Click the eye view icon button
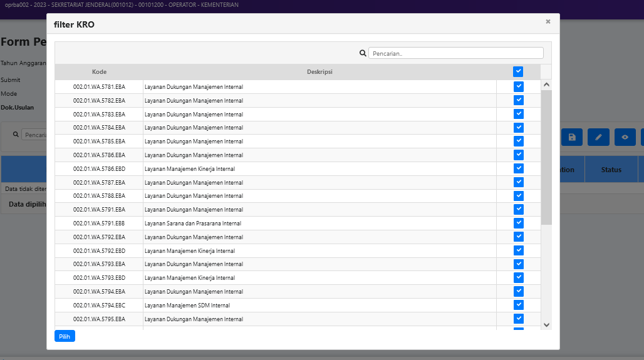This screenshot has height=360, width=644. tap(625, 137)
